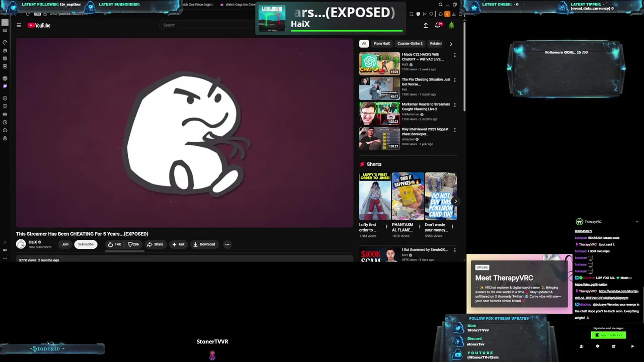
Task: Show next Shorts with arrow
Action: [455, 201]
